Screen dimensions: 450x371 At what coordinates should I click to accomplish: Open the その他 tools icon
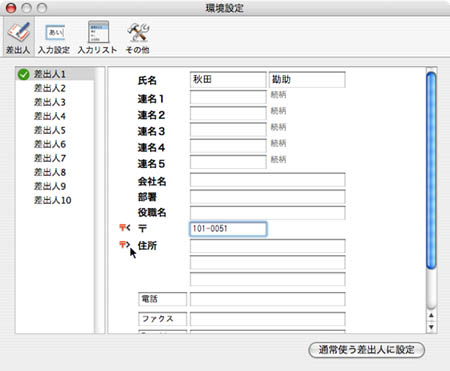pos(137,38)
